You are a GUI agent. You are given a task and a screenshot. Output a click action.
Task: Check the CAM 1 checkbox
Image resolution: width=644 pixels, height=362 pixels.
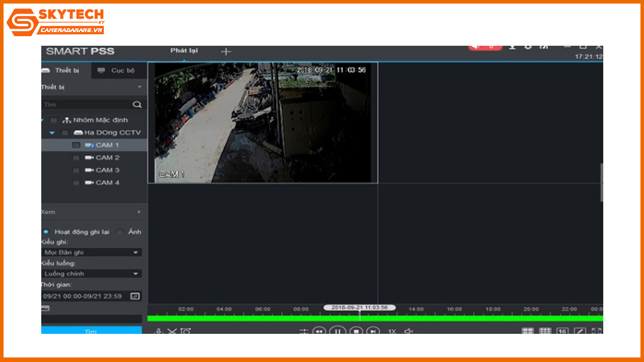point(76,145)
